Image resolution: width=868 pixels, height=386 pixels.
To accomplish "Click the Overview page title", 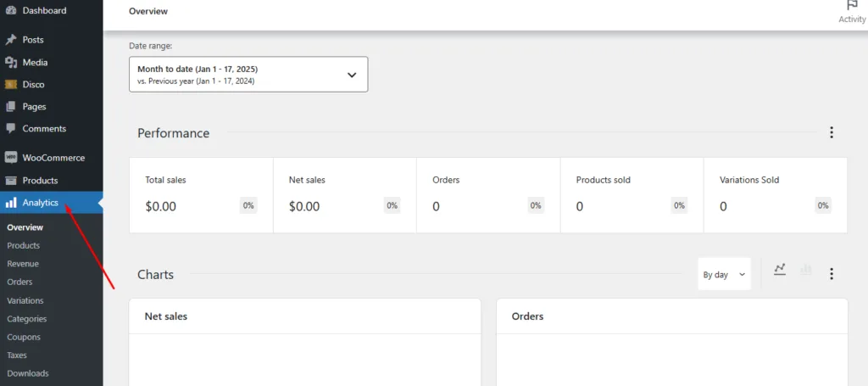I will pyautogui.click(x=148, y=11).
